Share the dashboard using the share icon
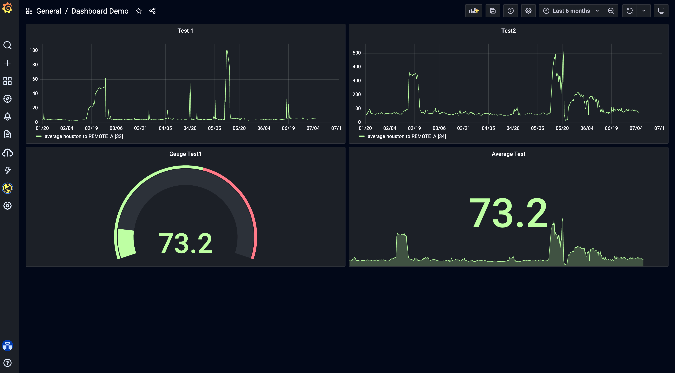Viewport: 675px width, 373px height. (x=152, y=11)
